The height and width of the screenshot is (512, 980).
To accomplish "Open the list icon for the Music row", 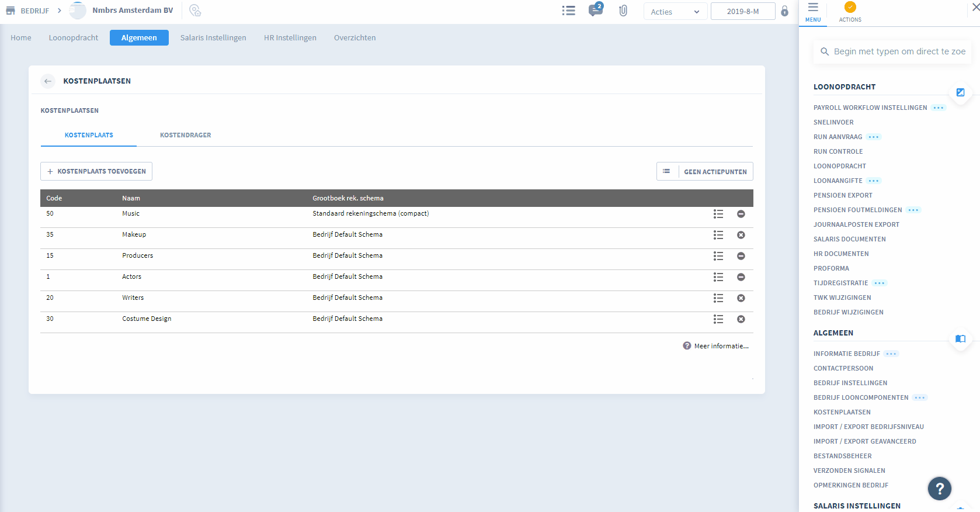I will pyautogui.click(x=718, y=214).
